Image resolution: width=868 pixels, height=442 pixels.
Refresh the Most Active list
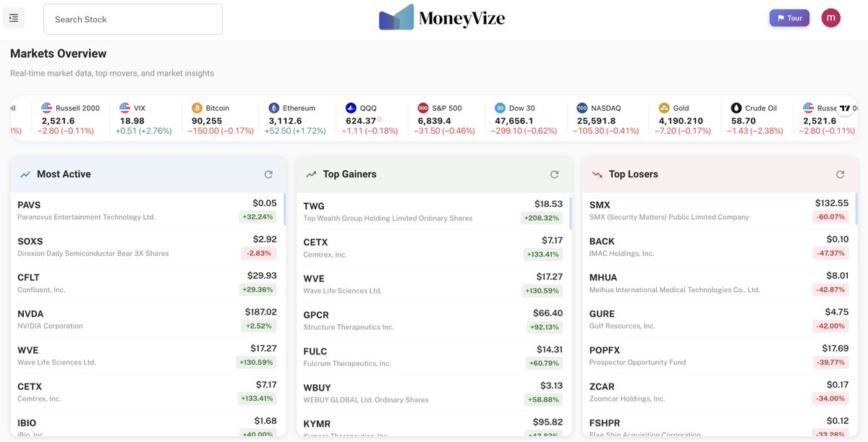pos(268,174)
